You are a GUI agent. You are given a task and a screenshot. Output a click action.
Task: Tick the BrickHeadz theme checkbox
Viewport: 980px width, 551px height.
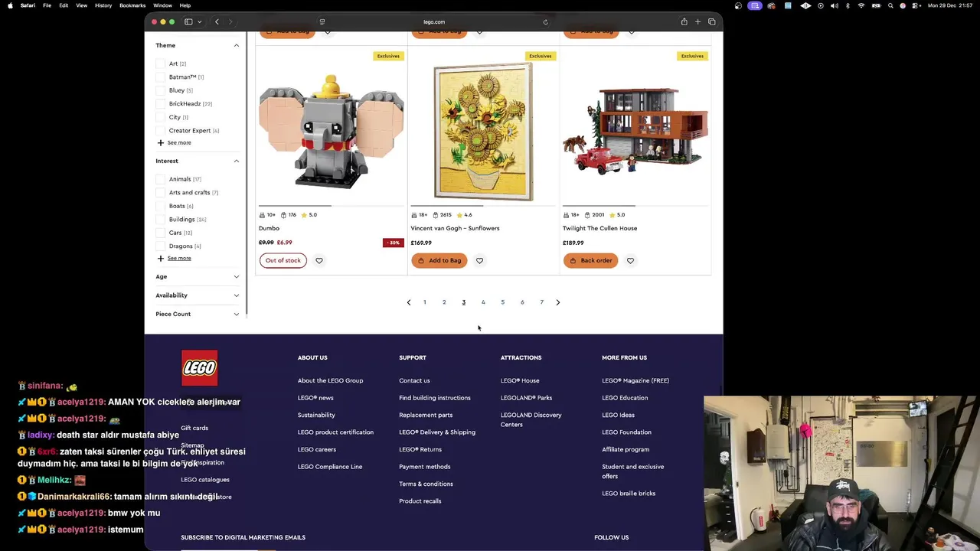161,103
